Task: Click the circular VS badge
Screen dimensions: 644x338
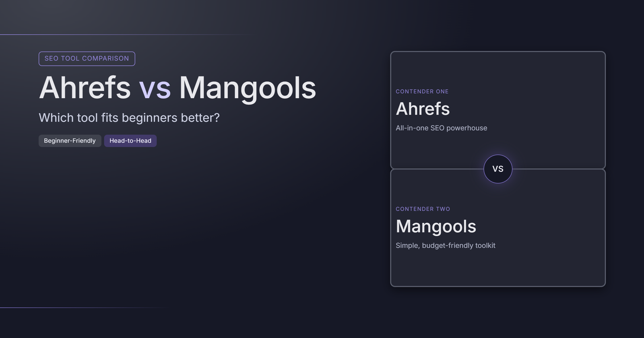Action: click(x=498, y=169)
